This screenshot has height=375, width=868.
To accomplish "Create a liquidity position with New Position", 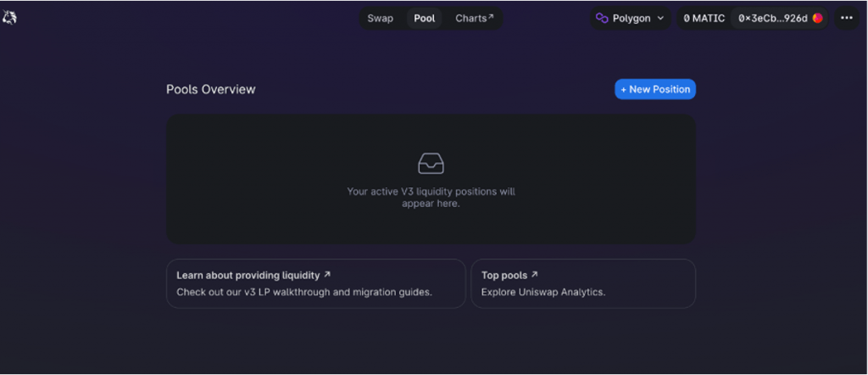I will coord(655,89).
